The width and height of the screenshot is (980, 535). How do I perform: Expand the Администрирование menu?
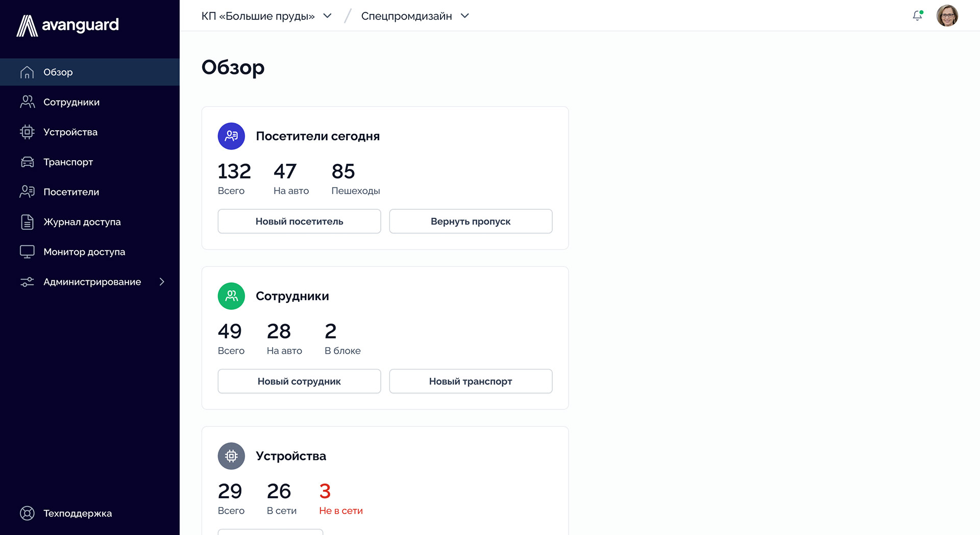click(x=92, y=281)
